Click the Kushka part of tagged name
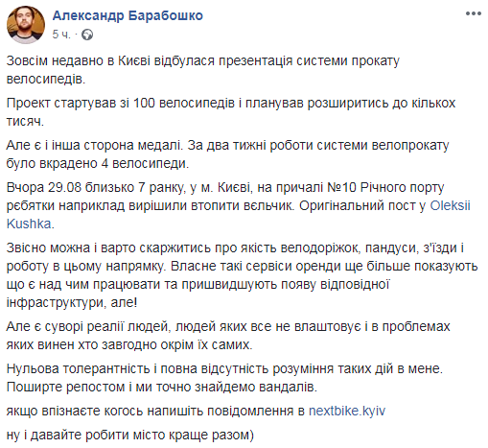This screenshot has width=488, height=448. click(29, 224)
